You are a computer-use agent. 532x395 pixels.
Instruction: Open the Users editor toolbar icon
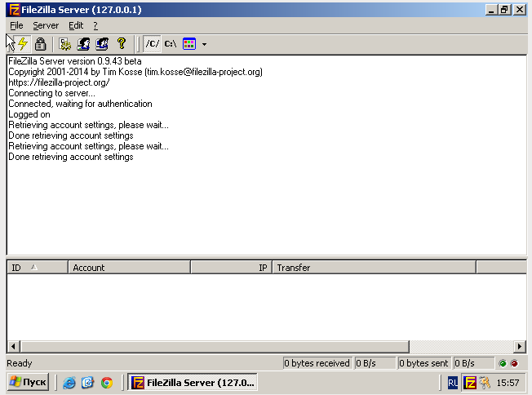[x=83, y=44]
